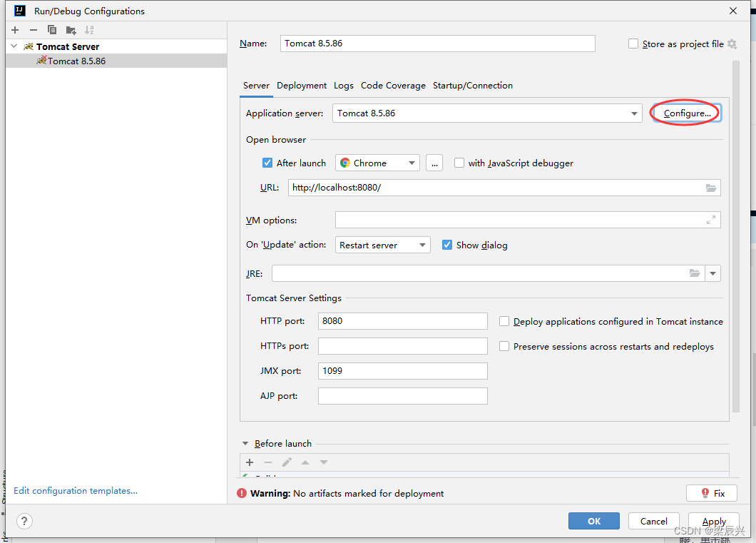Enable Preserve sessions across restarts and redeploys
This screenshot has height=543, width=756.
504,346
